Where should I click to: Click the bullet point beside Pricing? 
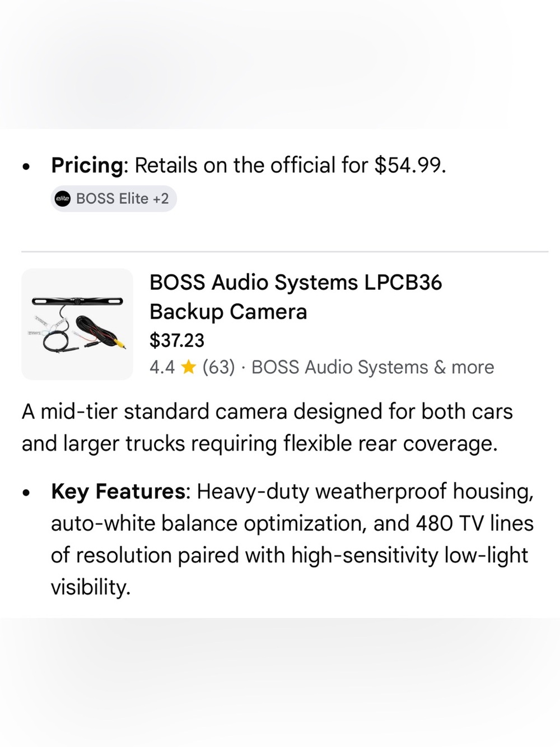coord(26,166)
